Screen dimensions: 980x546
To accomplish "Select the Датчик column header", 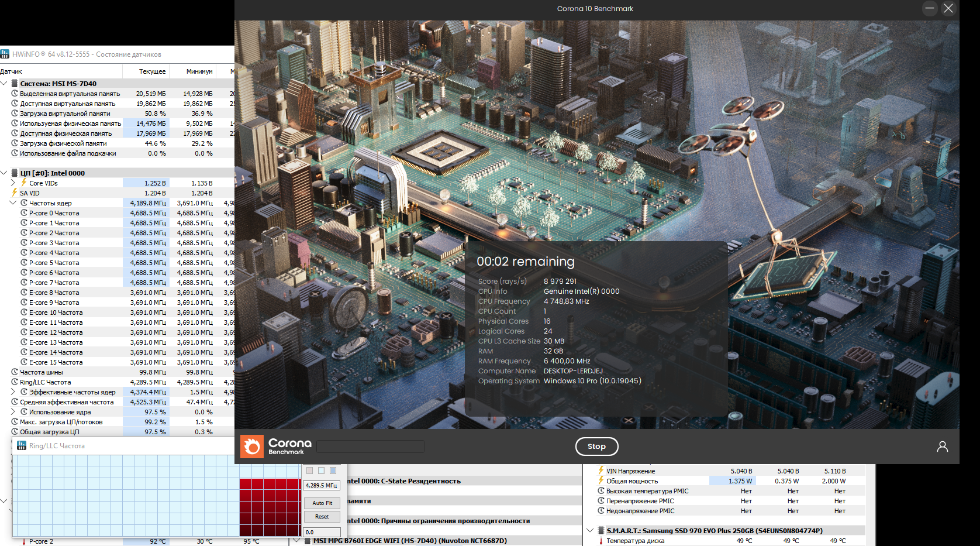I will (x=61, y=71).
